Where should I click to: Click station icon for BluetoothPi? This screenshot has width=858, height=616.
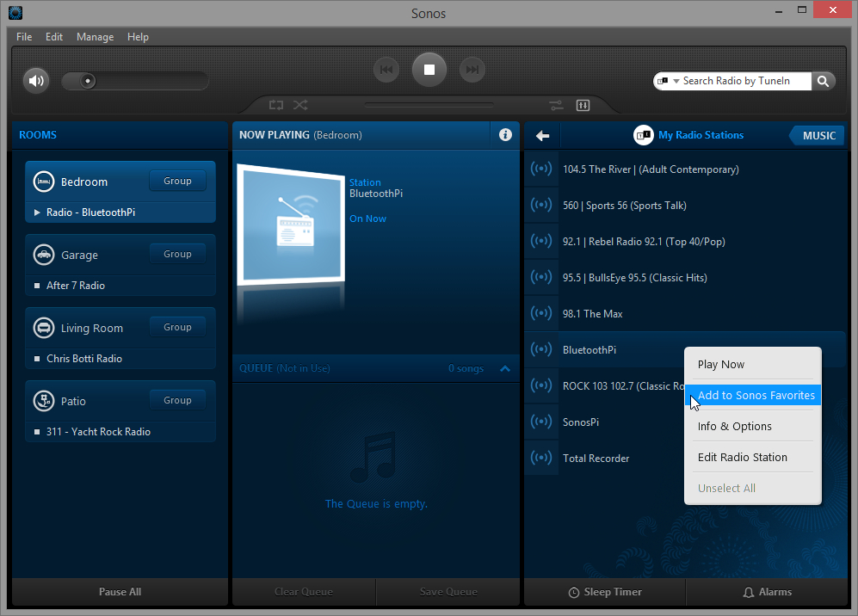(x=541, y=349)
